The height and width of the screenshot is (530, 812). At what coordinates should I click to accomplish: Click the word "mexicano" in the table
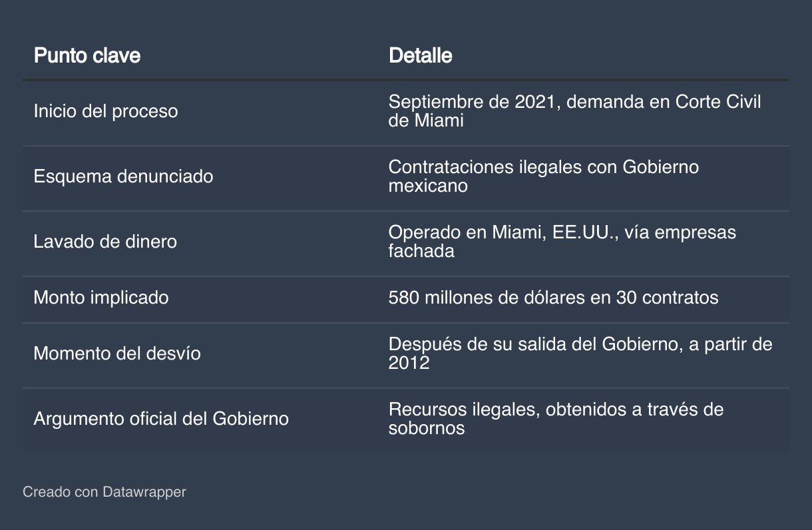[428, 186]
